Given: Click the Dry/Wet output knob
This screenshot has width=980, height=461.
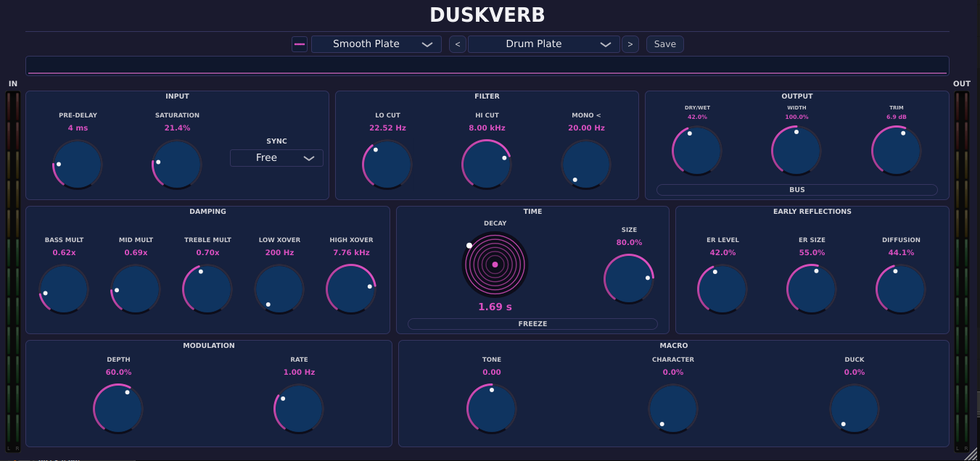Looking at the screenshot, I should click(697, 151).
